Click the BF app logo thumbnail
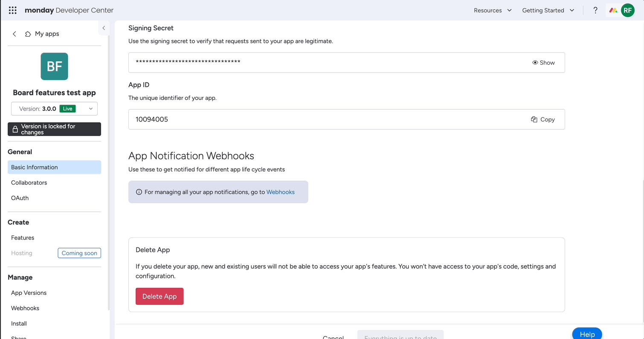This screenshot has width=644, height=339. click(54, 66)
